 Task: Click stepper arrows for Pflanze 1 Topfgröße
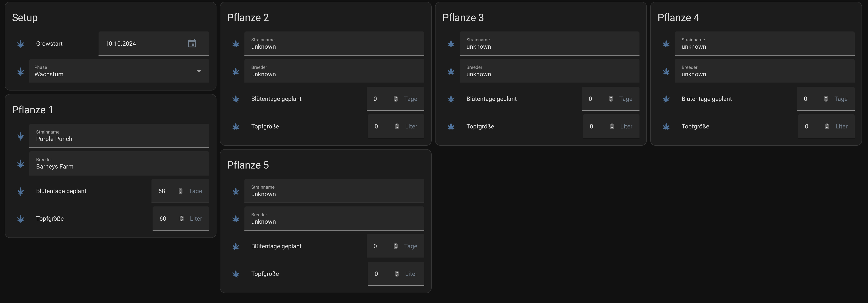(182, 219)
